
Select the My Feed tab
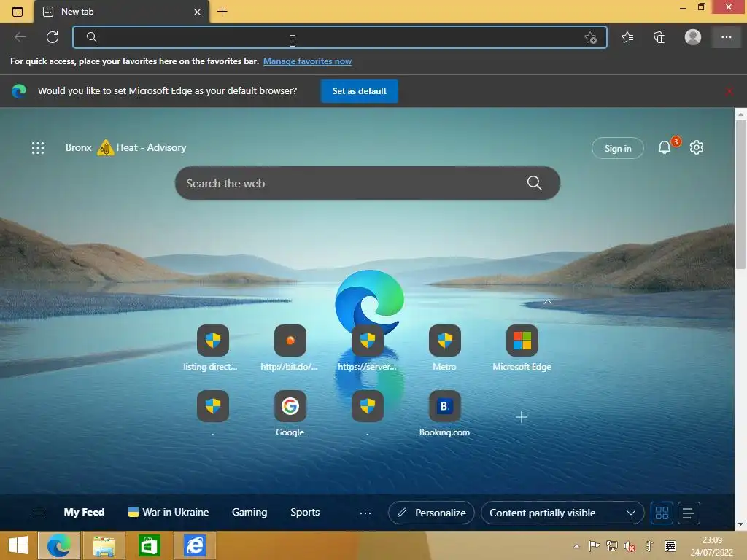[x=84, y=513]
